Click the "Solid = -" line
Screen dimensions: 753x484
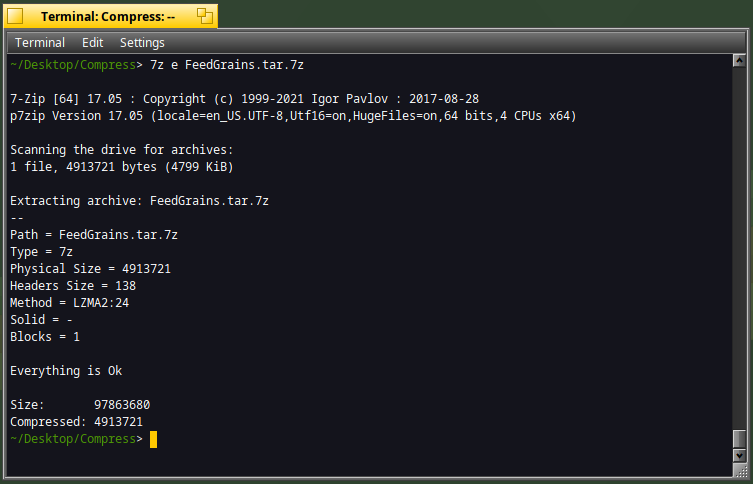click(41, 319)
